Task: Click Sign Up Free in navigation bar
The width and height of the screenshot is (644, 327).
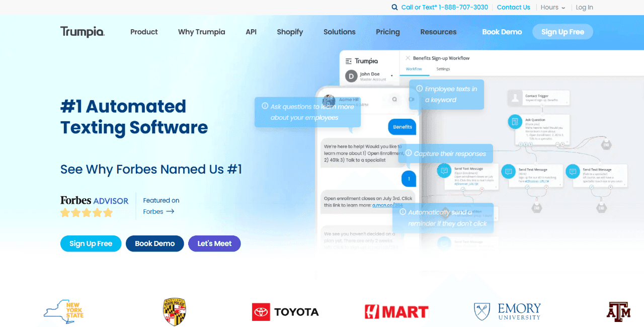Action: (563, 32)
